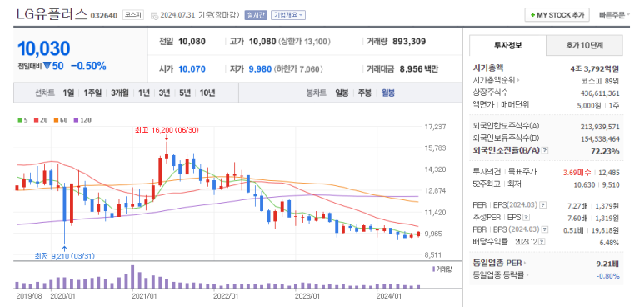
Task: Click the 거래량 volume legend marker
Action: point(433,269)
